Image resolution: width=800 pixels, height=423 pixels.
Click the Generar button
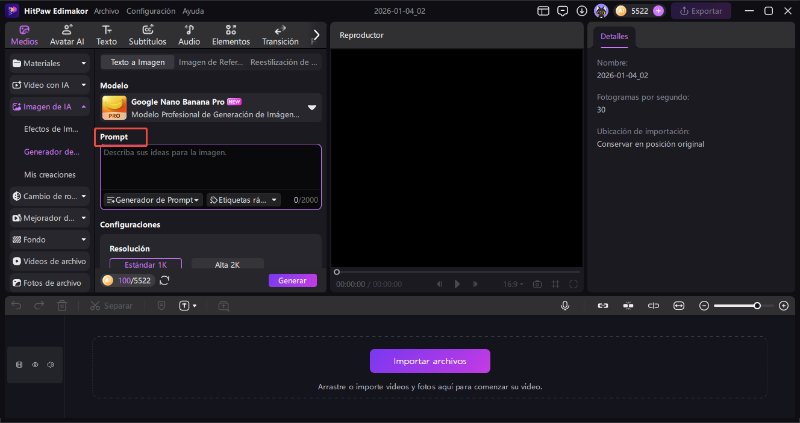point(292,281)
